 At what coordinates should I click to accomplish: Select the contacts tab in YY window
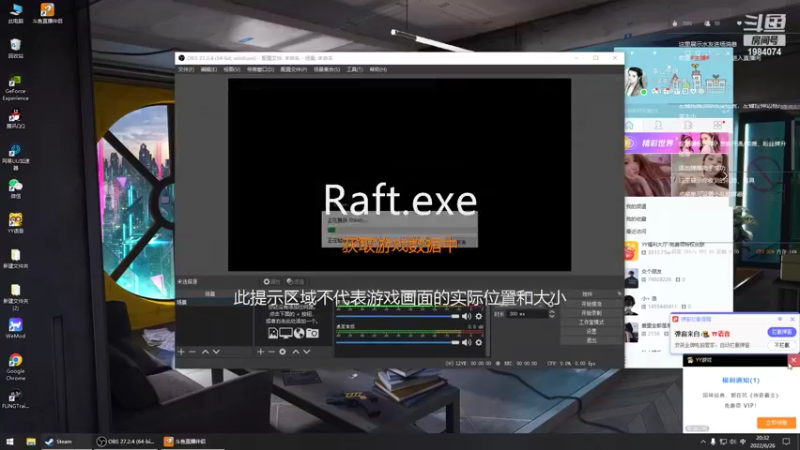659,125
